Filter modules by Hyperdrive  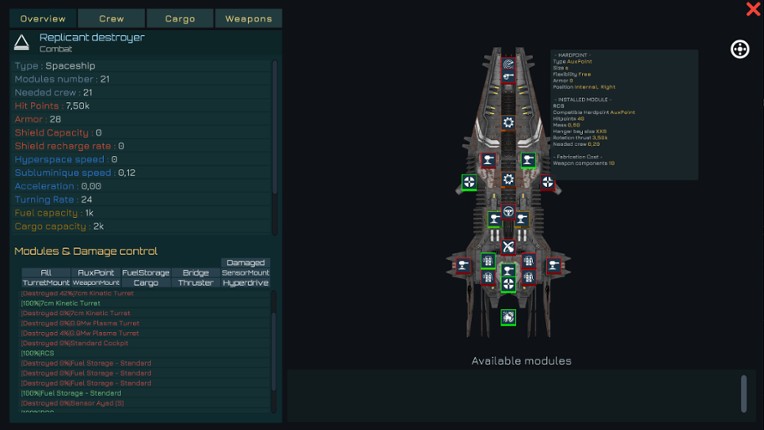click(246, 283)
